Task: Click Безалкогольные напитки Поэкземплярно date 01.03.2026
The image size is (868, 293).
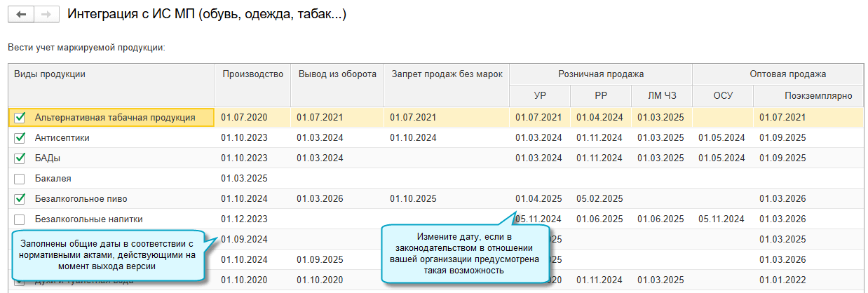Action: [782, 219]
